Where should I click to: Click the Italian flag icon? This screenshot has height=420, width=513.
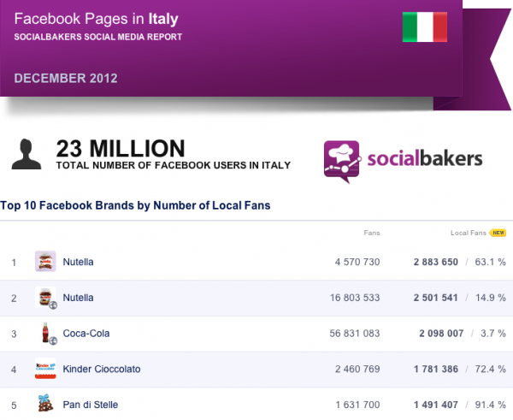point(425,27)
